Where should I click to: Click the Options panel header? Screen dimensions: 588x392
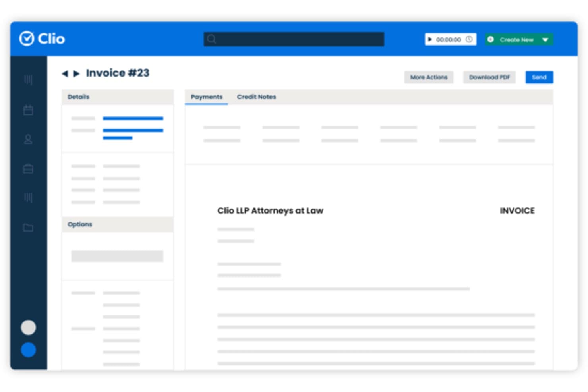tap(118, 224)
